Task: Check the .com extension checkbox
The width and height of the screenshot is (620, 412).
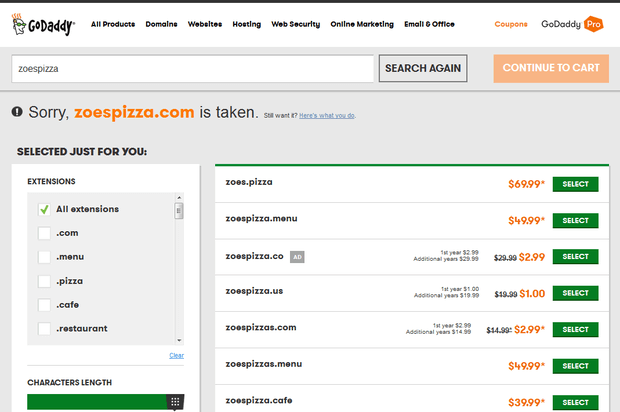Action: (44, 233)
